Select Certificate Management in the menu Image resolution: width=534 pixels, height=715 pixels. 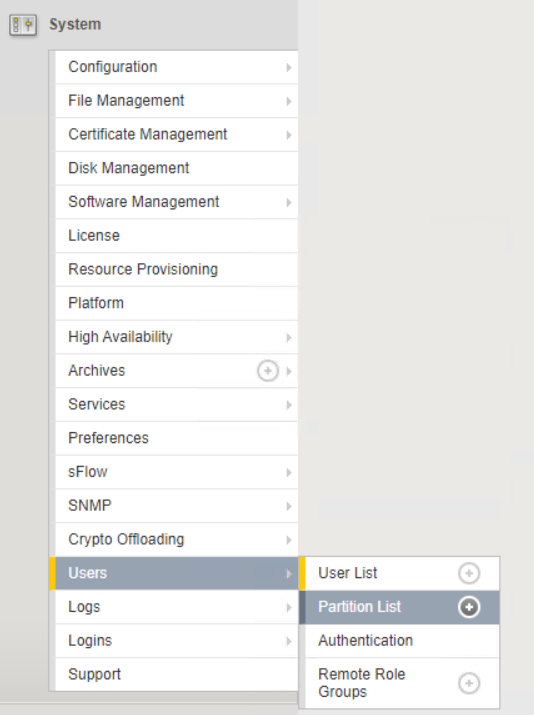(176, 135)
